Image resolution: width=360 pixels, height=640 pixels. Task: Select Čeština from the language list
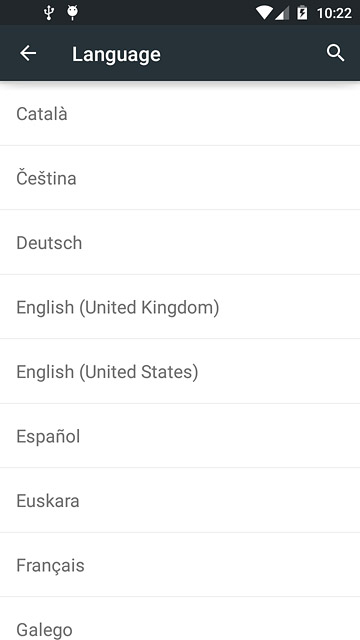click(x=180, y=178)
